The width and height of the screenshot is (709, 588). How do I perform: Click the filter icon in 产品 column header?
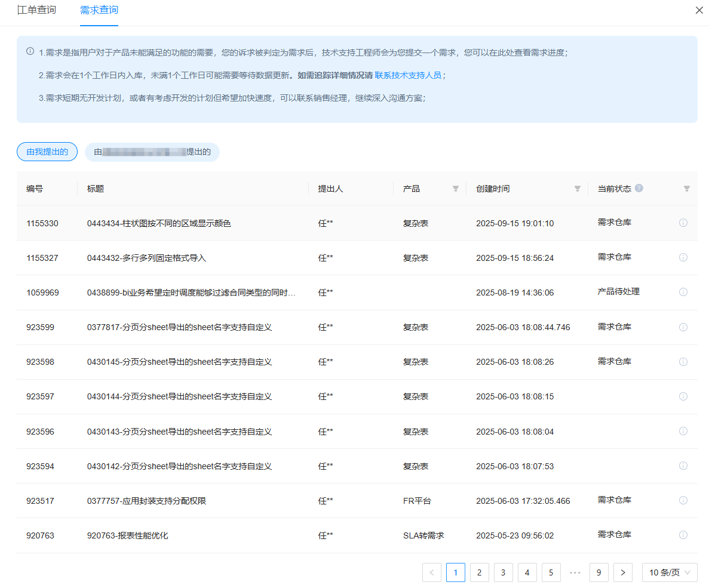[456, 189]
